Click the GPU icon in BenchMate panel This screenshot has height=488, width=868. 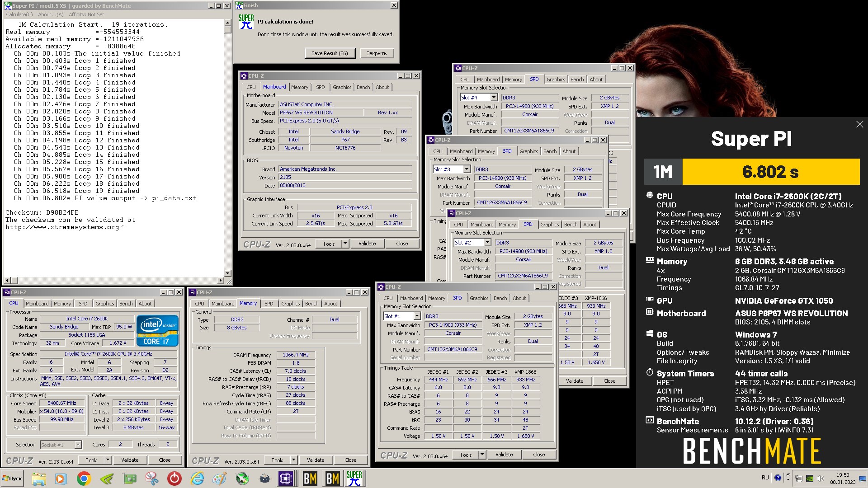point(650,300)
